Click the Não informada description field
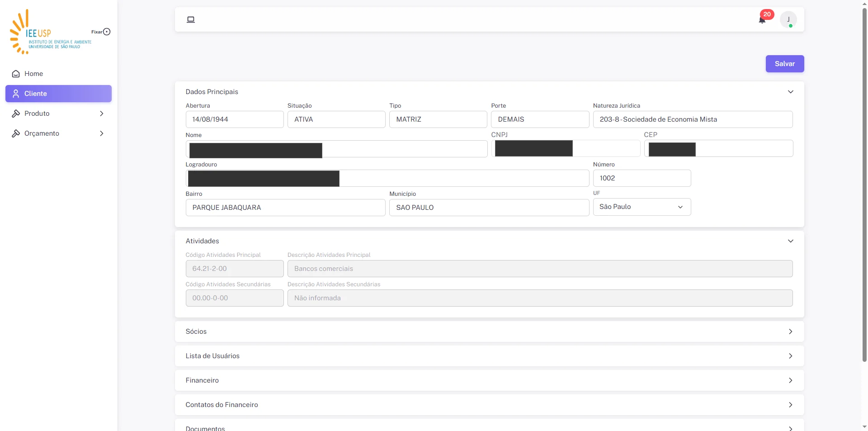 (540, 298)
